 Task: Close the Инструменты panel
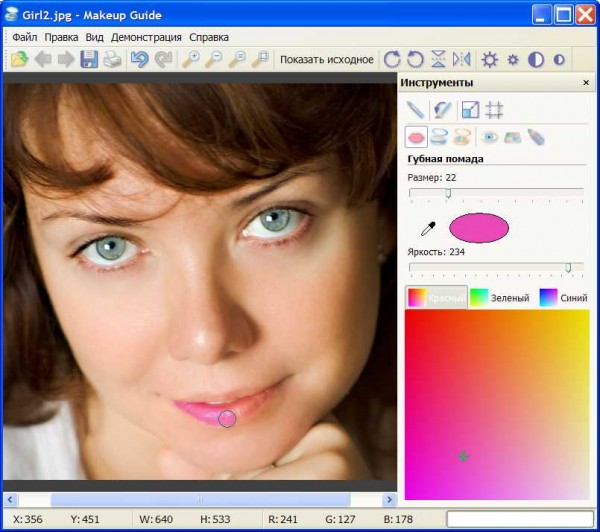[586, 83]
